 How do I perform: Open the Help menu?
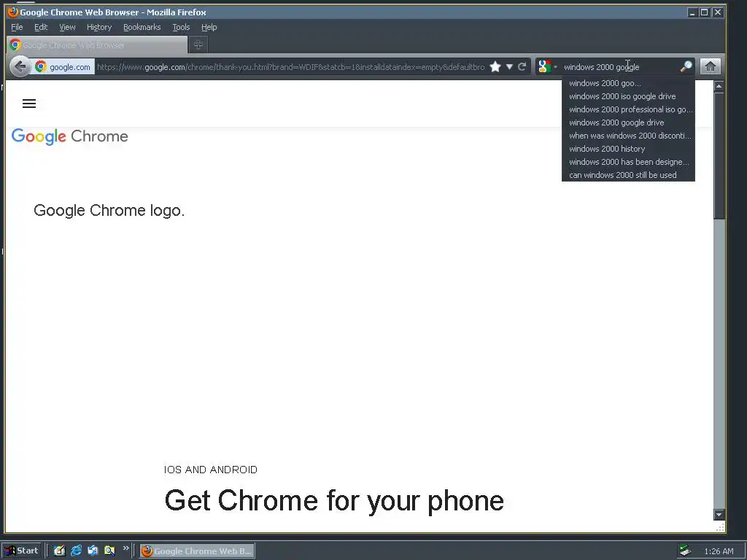(209, 27)
